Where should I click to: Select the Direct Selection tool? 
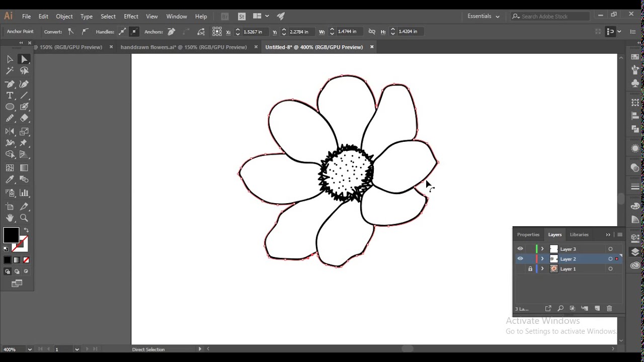[x=24, y=59]
